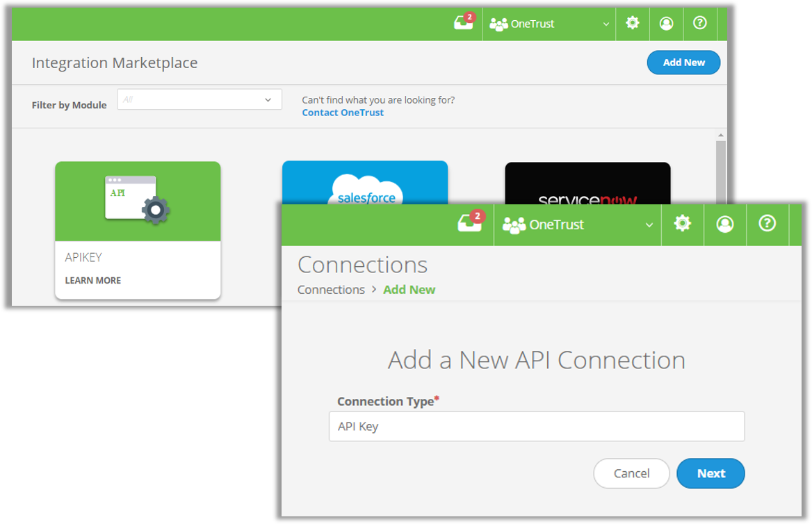This screenshot has width=812, height=524.
Task: Select the APIKEY integration card image
Action: [138, 202]
